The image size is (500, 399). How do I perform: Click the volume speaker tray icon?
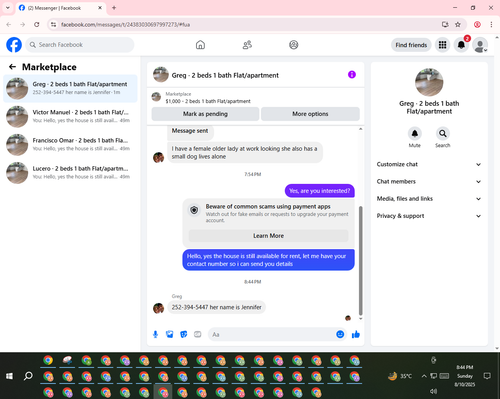433,391
